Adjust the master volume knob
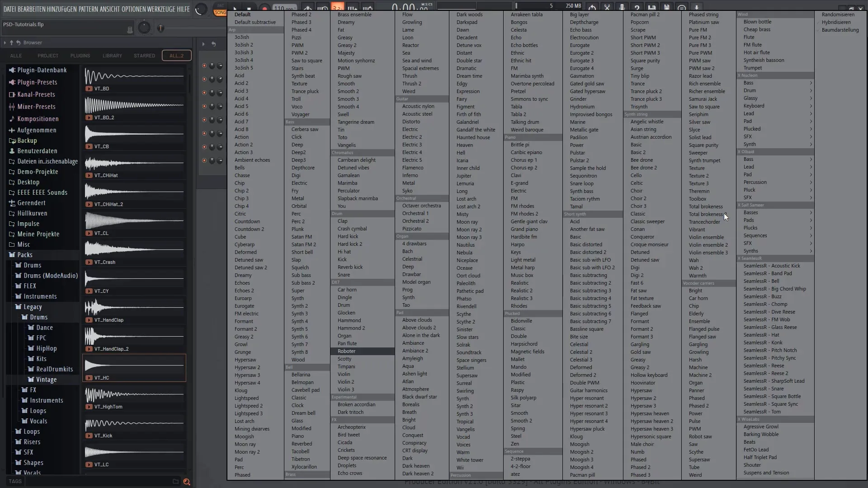The image size is (868, 488). (201, 9)
